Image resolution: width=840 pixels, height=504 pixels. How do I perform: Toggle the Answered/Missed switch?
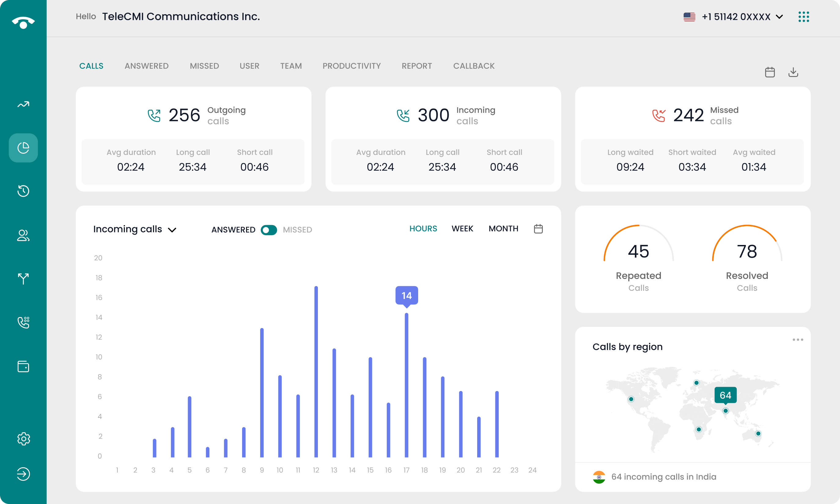pyautogui.click(x=269, y=230)
